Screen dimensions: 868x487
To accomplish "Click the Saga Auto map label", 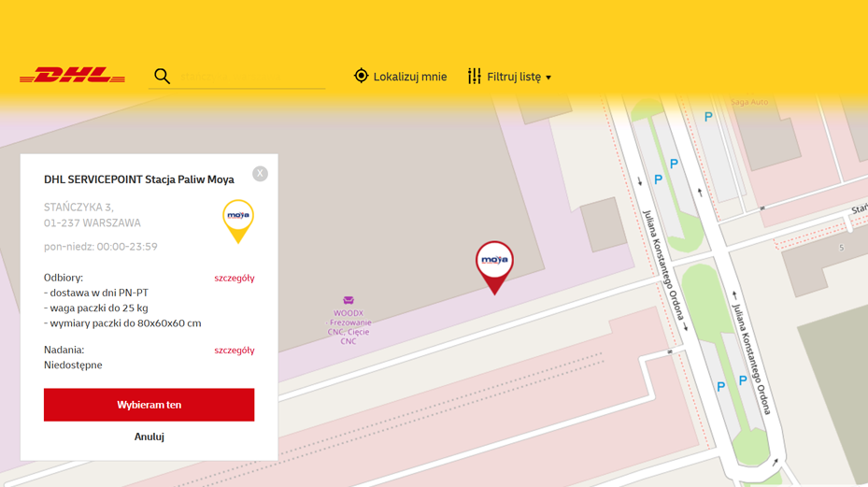I will coord(748,102).
